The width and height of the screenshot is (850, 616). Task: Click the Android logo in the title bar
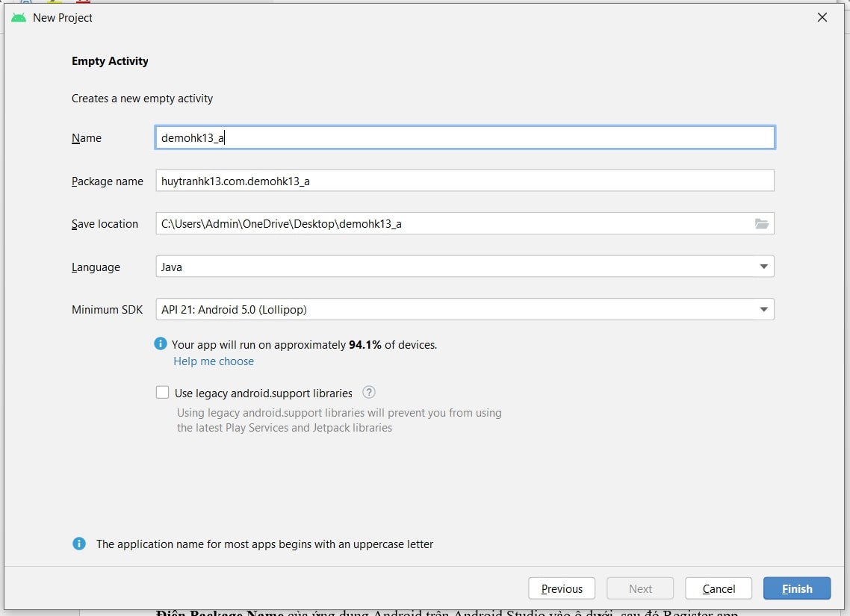coord(19,17)
